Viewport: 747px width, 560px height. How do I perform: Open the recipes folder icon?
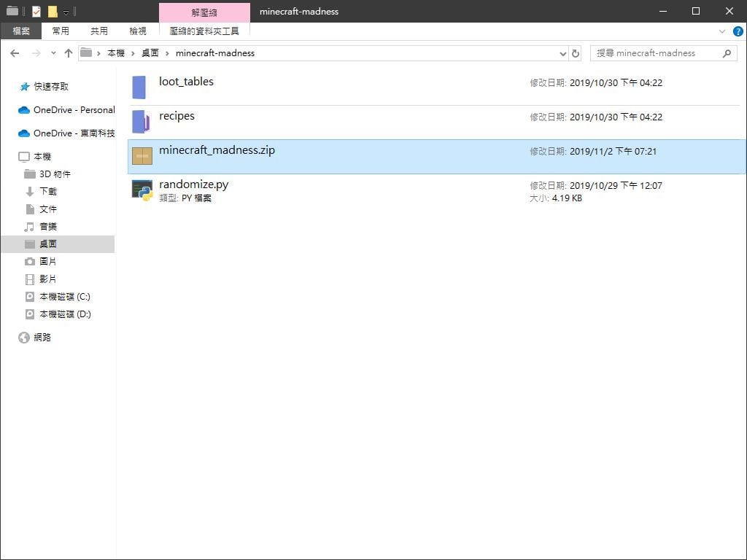(x=141, y=122)
